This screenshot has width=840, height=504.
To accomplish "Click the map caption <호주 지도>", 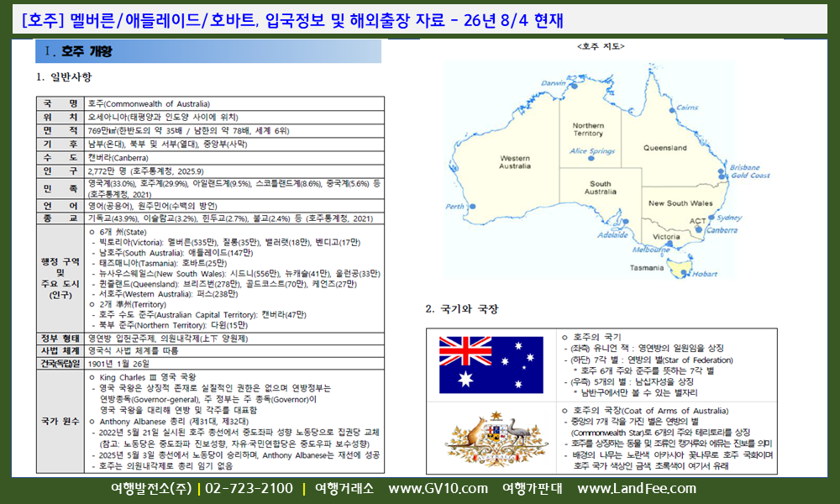I will [x=601, y=46].
